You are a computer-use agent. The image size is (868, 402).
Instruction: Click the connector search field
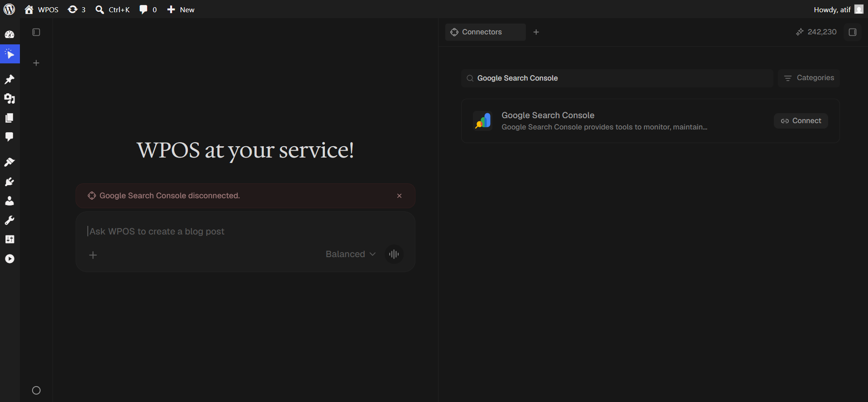coord(617,78)
